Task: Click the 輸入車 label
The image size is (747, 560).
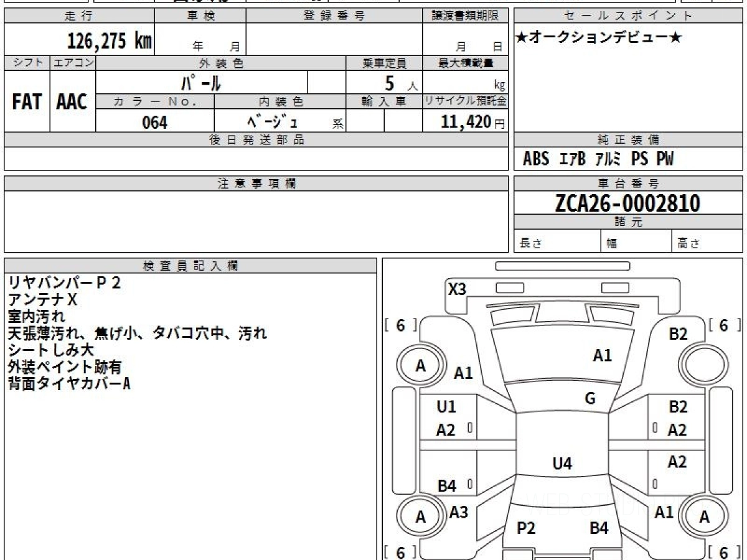Action: [384, 101]
